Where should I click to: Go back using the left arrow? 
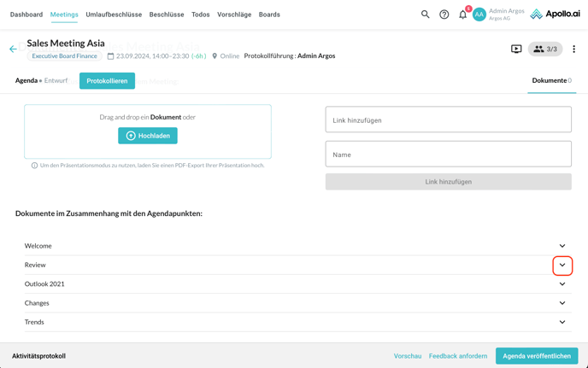pyautogui.click(x=13, y=50)
